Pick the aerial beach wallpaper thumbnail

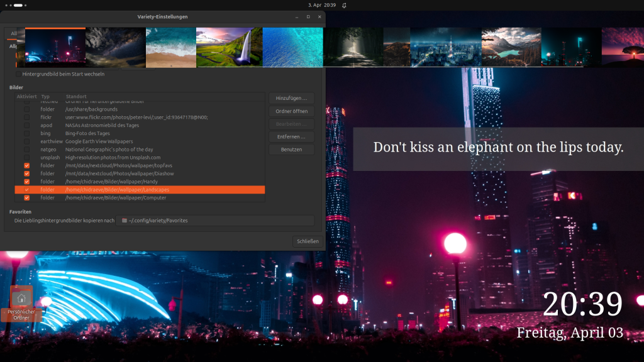tap(170, 47)
